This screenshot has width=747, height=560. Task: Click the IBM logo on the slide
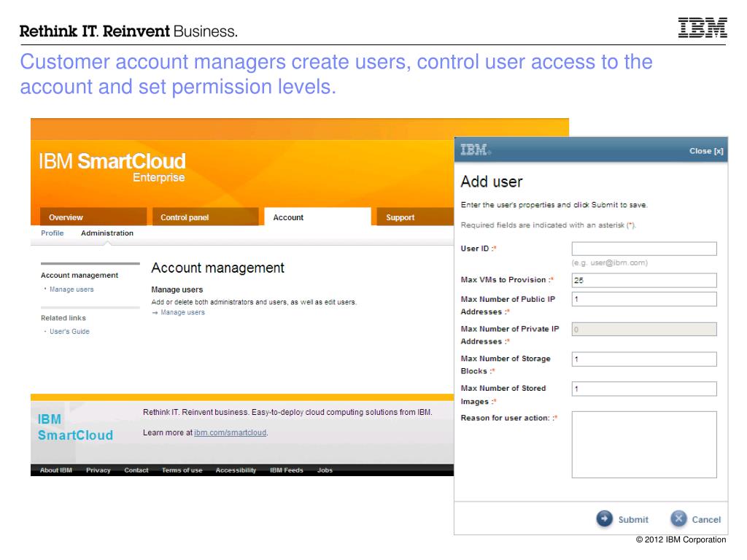coord(703,28)
